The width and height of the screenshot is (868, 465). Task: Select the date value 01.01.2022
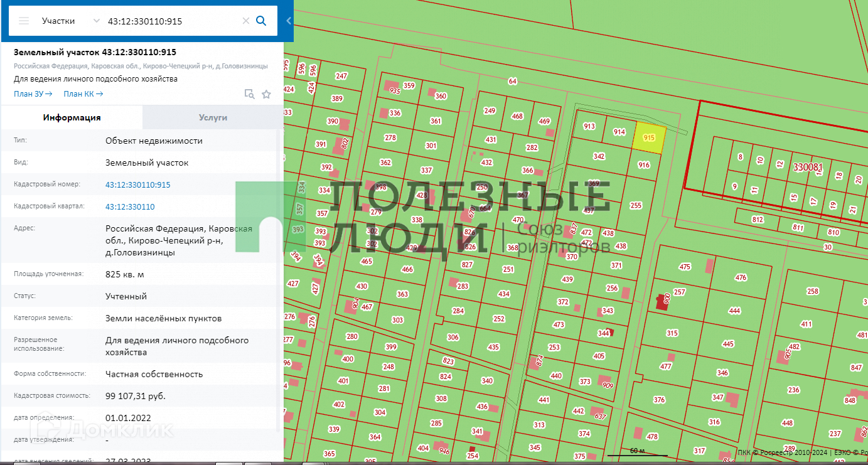pyautogui.click(x=128, y=418)
